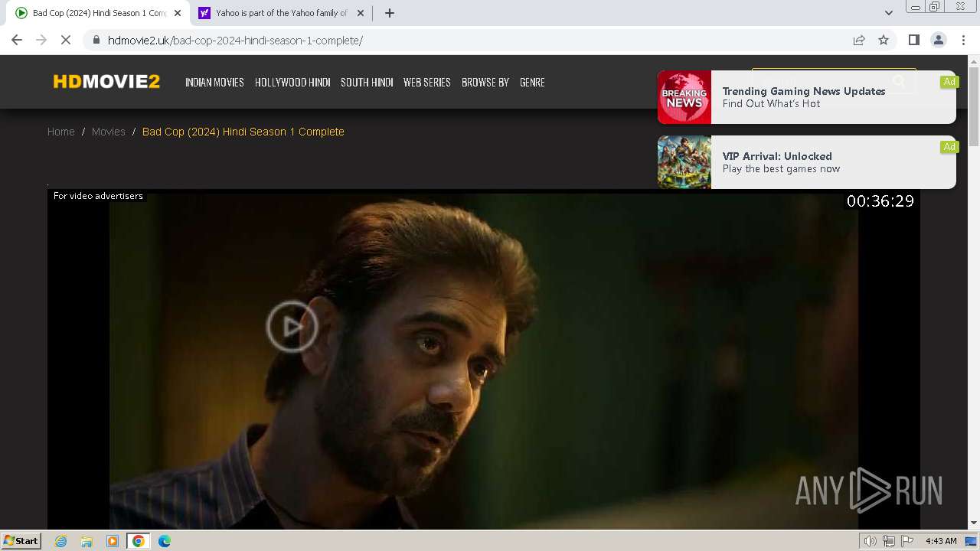Bookmark this page with the star
The image size is (980, 551).
click(x=884, y=40)
